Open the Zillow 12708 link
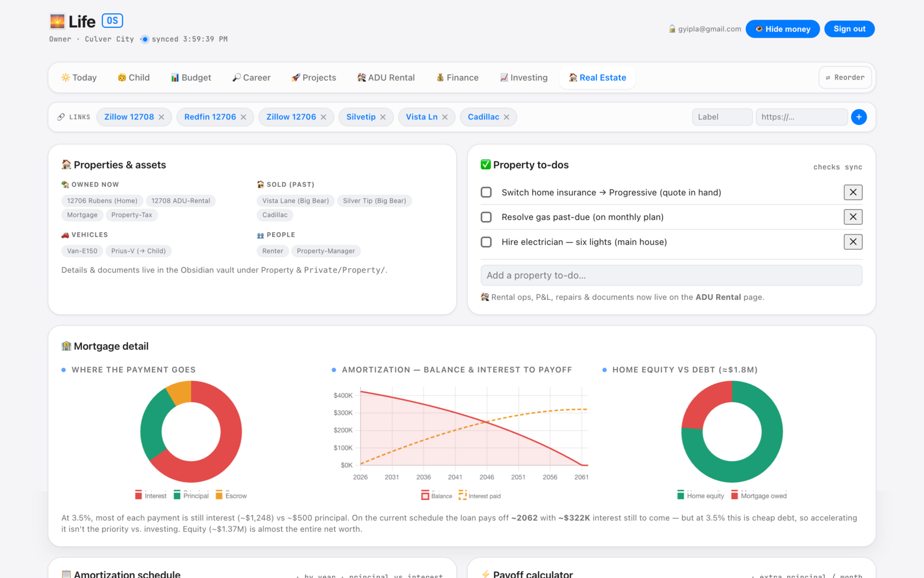The height and width of the screenshot is (578, 924). (129, 117)
